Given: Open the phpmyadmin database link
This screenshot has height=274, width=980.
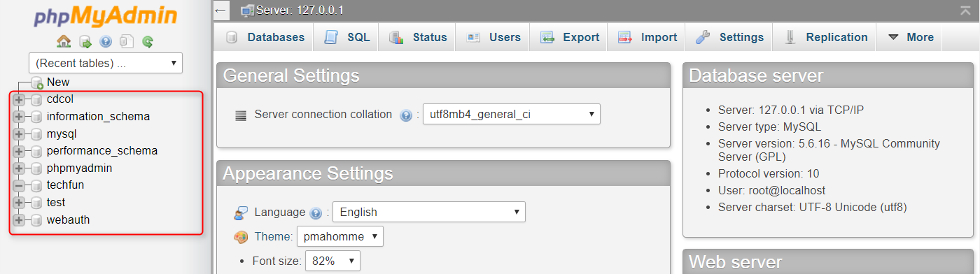Looking at the screenshot, I should pos(80,168).
